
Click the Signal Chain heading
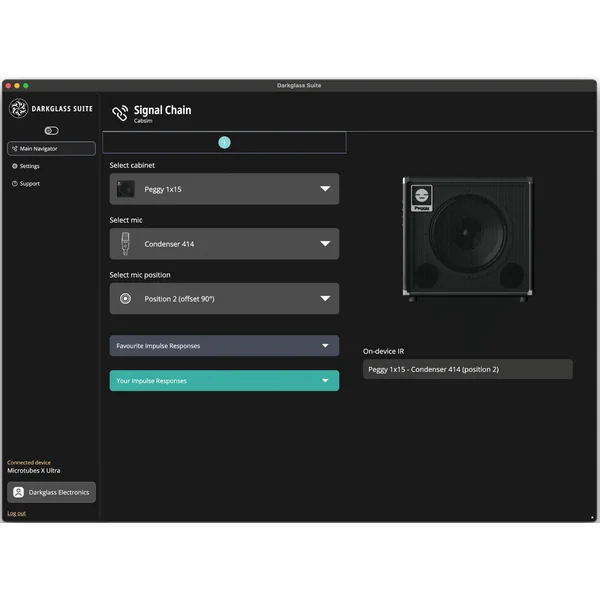(x=162, y=110)
